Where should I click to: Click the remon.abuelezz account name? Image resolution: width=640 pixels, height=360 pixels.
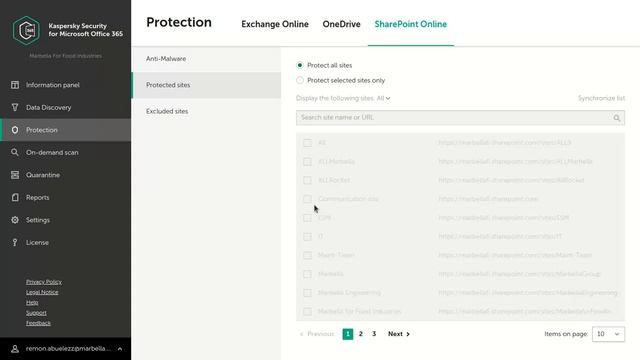click(x=68, y=349)
